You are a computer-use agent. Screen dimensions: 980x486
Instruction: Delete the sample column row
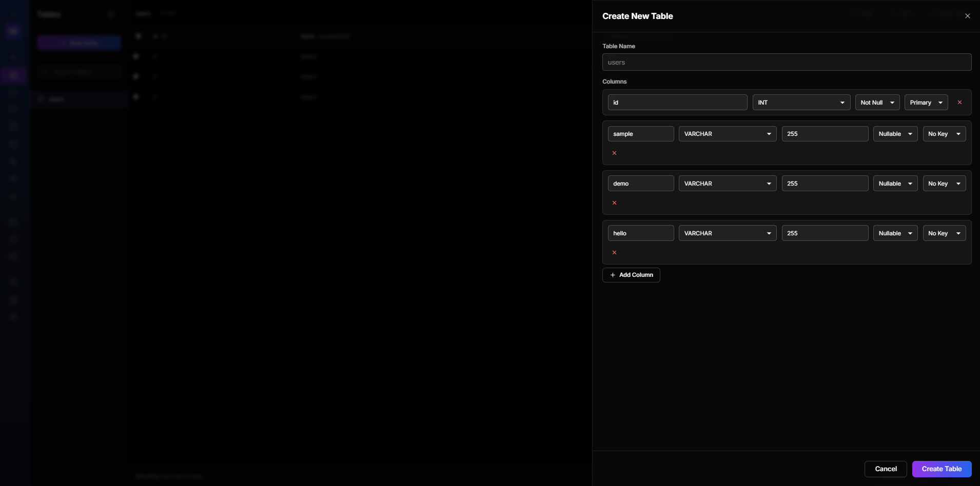tap(614, 153)
